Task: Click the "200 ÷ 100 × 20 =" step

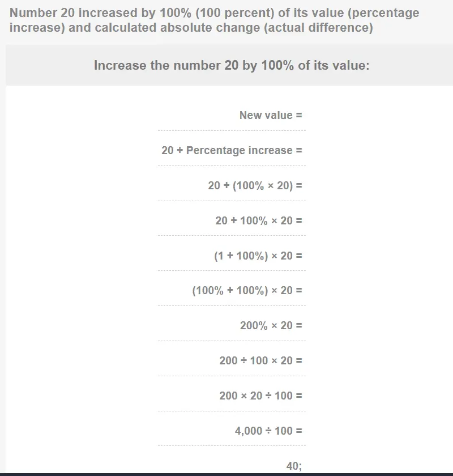Action: click(x=261, y=360)
